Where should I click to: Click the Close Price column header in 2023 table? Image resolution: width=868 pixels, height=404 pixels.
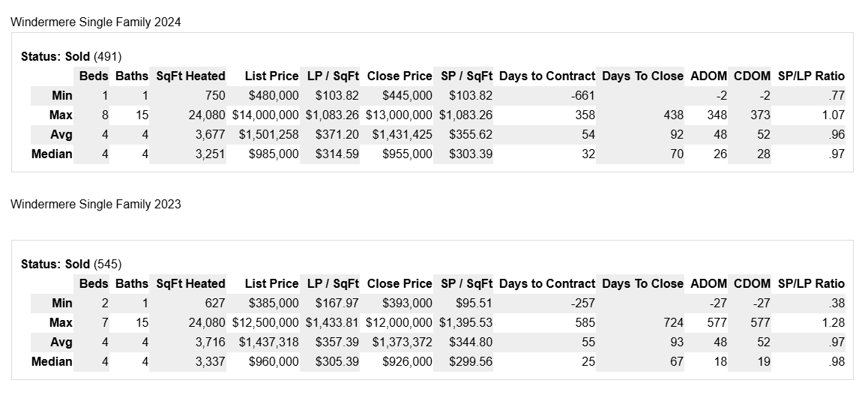(x=400, y=283)
